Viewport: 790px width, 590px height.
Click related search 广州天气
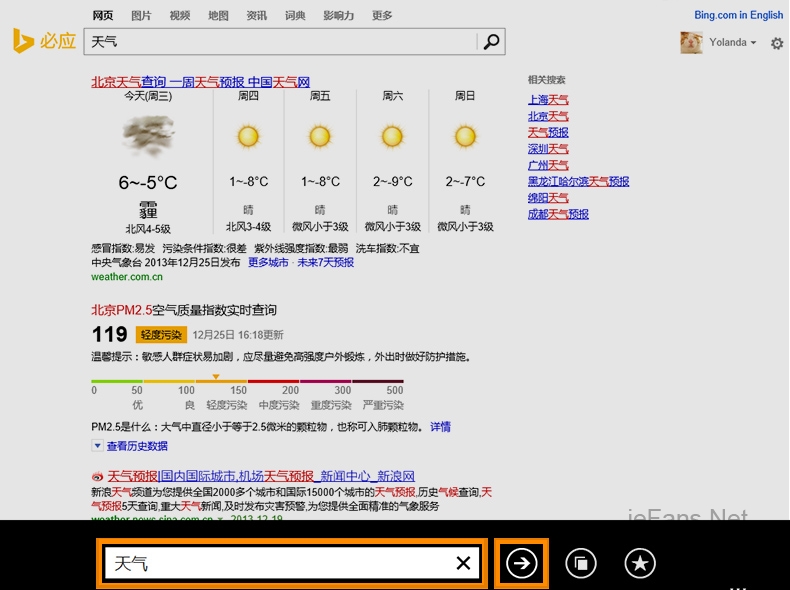pos(548,165)
